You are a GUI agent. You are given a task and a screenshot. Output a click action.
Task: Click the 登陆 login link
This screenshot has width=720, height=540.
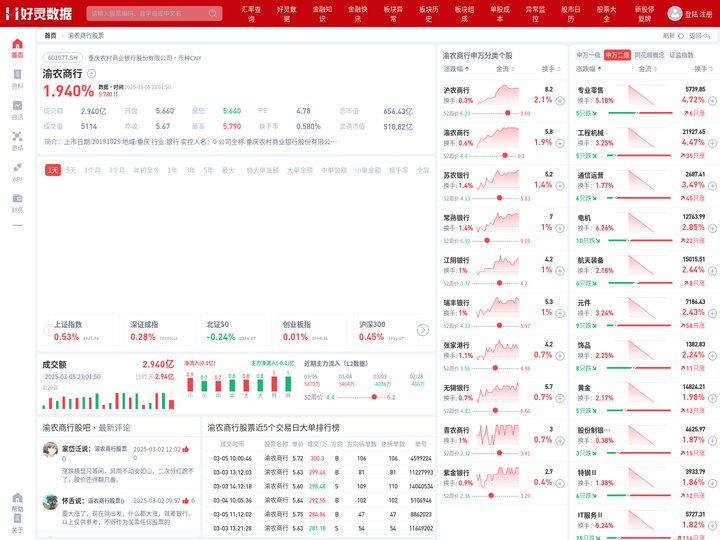pyautogui.click(x=691, y=14)
